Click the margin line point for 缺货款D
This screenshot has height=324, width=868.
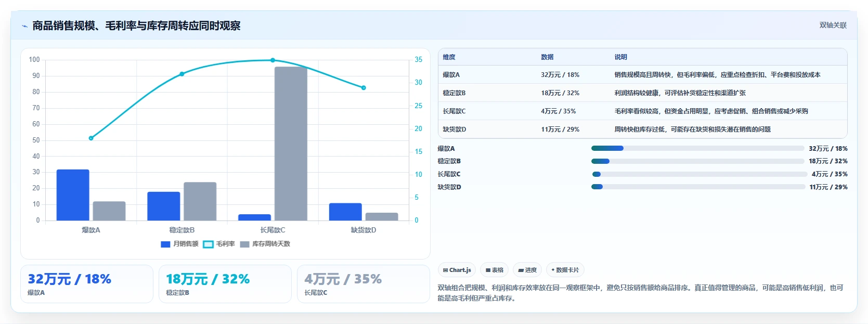tap(364, 88)
